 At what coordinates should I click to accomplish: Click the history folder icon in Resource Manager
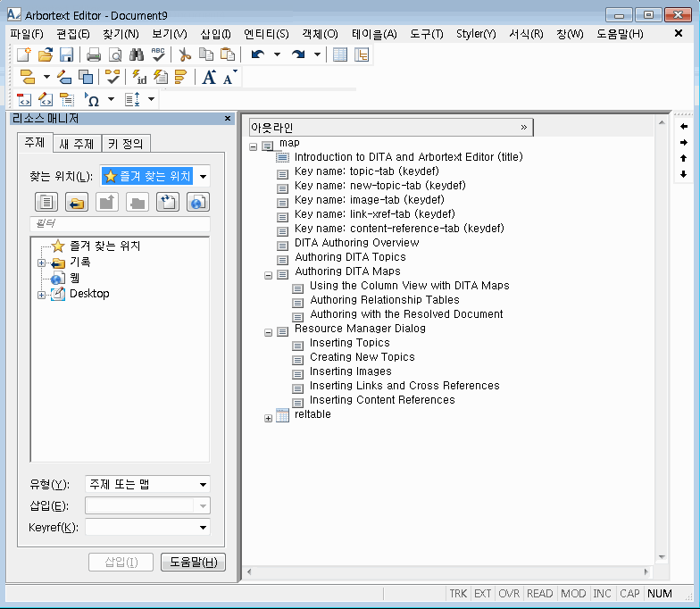point(77,202)
